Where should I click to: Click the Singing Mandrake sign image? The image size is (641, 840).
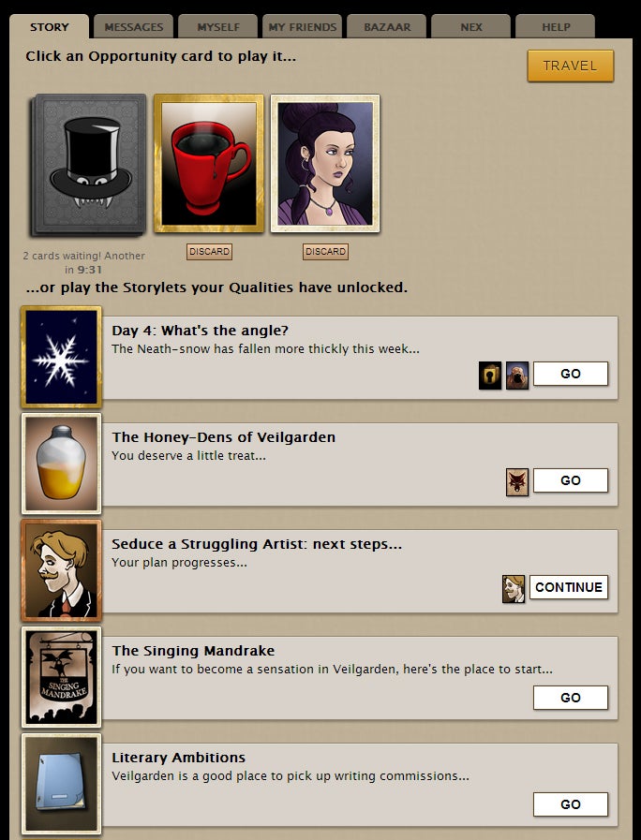click(x=61, y=677)
